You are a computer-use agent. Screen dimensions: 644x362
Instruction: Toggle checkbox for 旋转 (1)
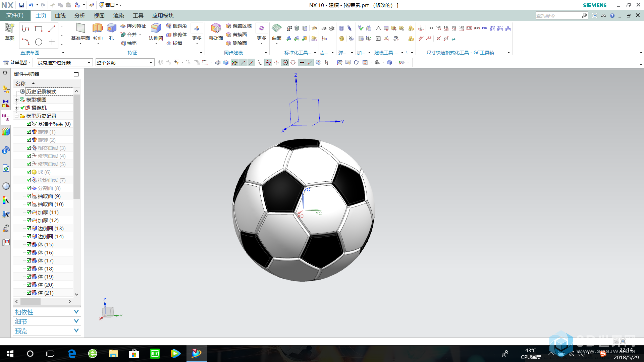pyautogui.click(x=29, y=132)
